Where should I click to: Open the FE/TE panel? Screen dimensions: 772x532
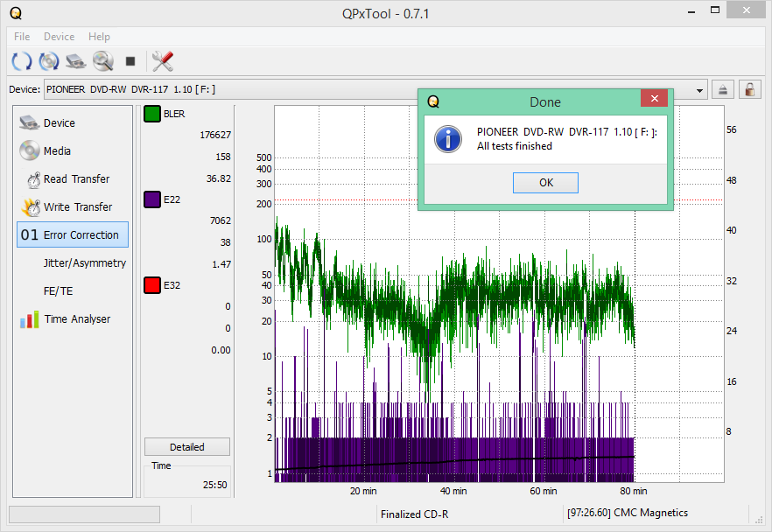tap(73, 290)
